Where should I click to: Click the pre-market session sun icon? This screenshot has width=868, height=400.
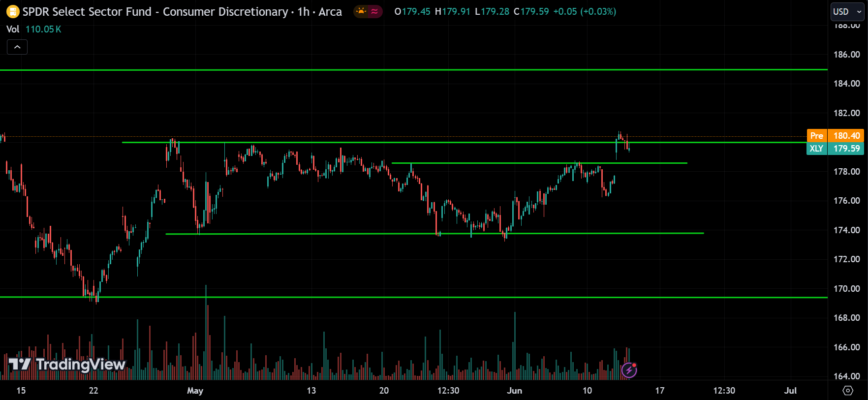pos(361,11)
